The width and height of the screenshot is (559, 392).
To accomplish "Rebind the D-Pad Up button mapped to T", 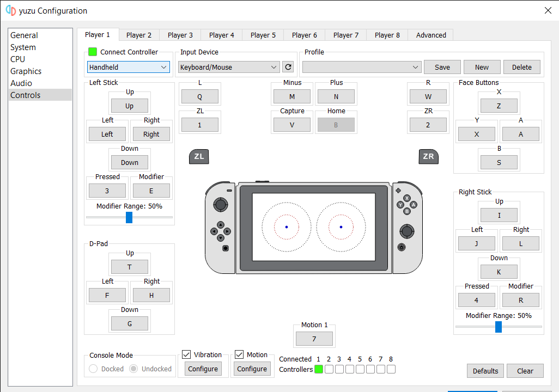I will (130, 267).
